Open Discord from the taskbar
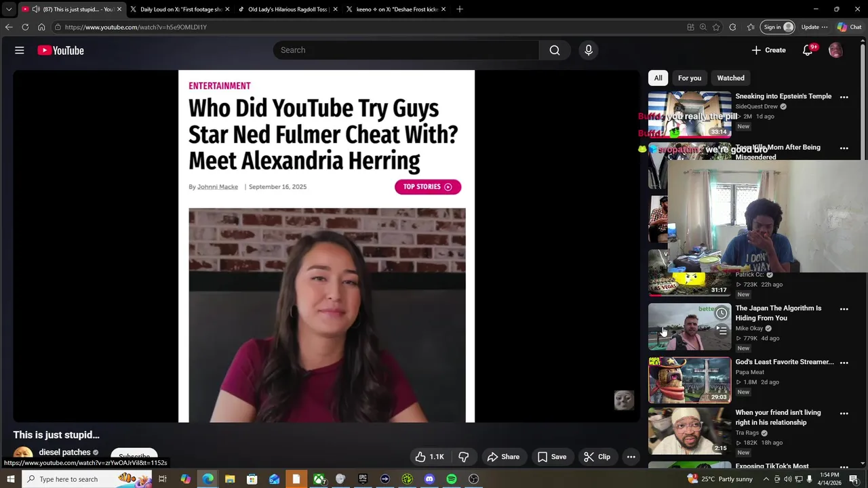 [429, 479]
